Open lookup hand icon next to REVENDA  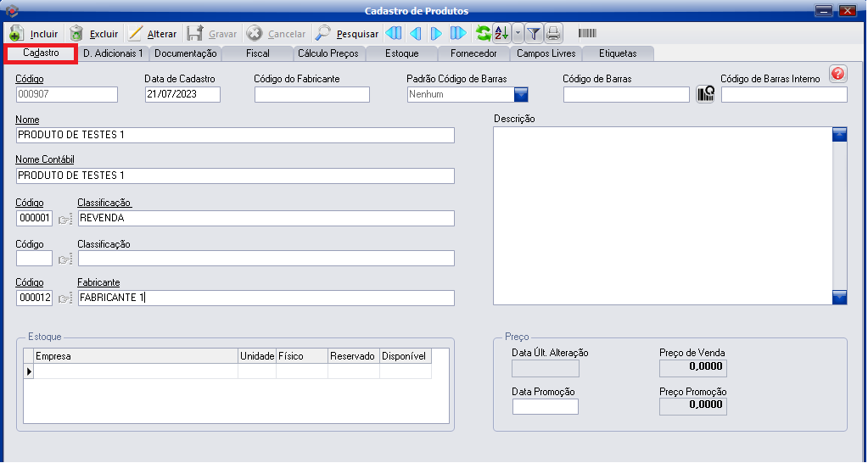[x=65, y=219]
